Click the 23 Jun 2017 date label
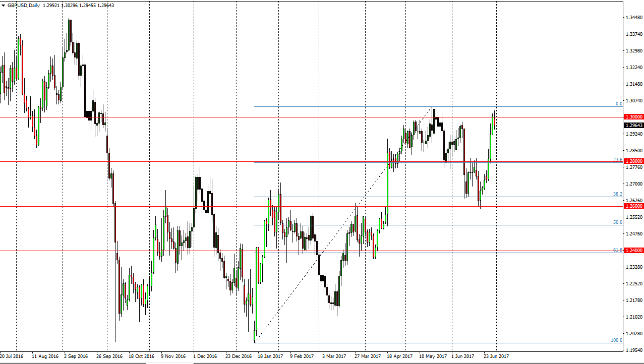The image size is (644, 364). pyautogui.click(x=497, y=356)
